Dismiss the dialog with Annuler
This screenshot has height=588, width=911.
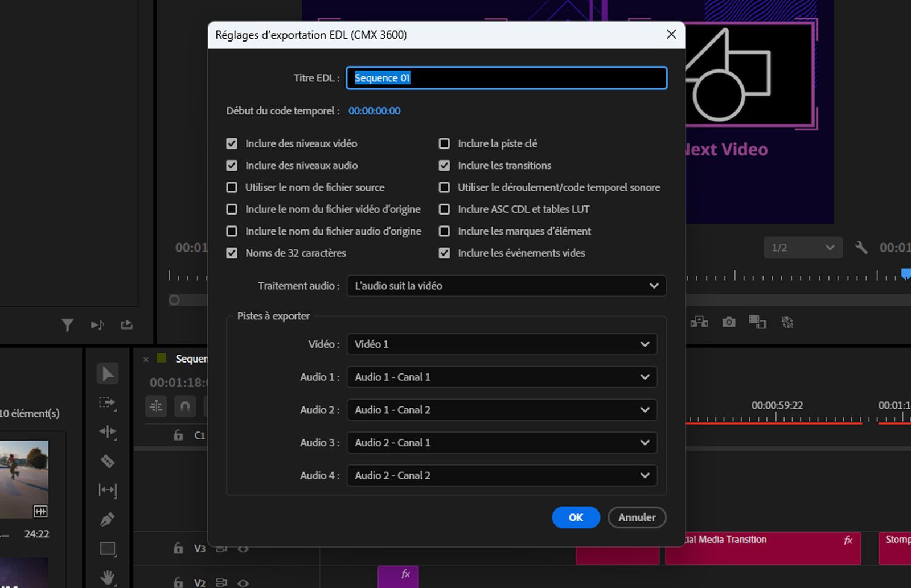tap(637, 517)
